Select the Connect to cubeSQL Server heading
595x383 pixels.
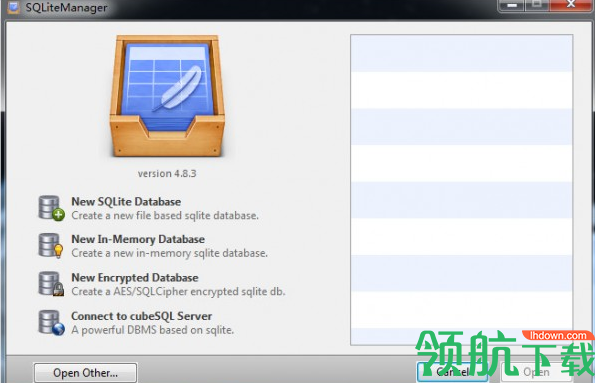coord(142,316)
